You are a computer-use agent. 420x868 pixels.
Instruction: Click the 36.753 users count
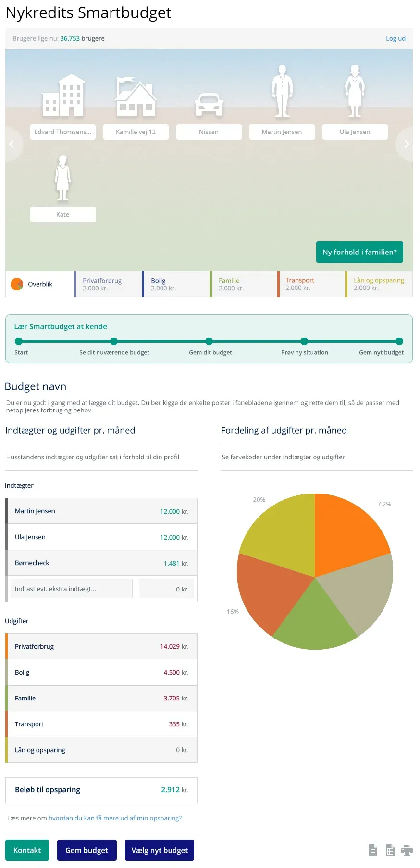tap(70, 38)
